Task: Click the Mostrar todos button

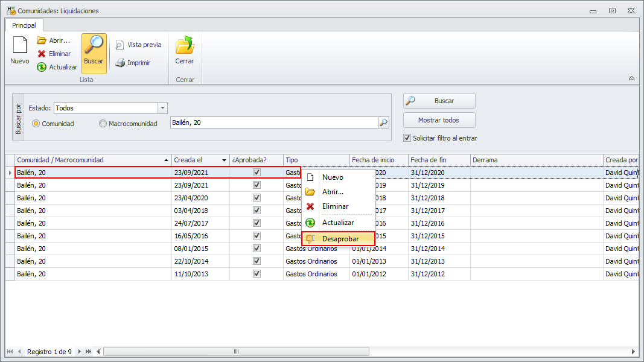Action: 439,120
